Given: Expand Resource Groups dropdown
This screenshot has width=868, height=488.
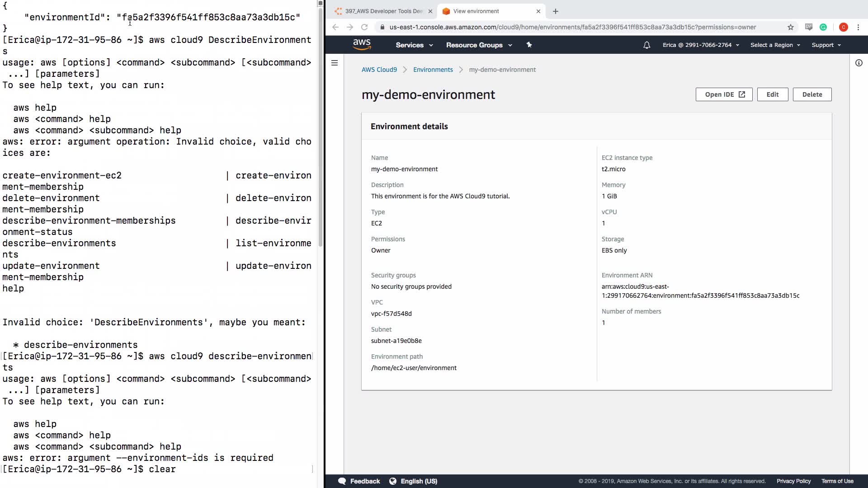Looking at the screenshot, I should 479,45.
